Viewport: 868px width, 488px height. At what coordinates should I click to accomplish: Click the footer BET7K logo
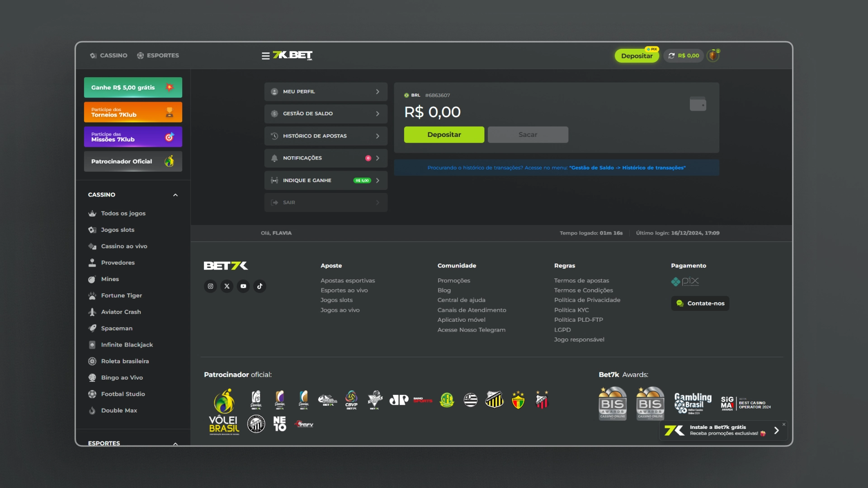tap(226, 266)
